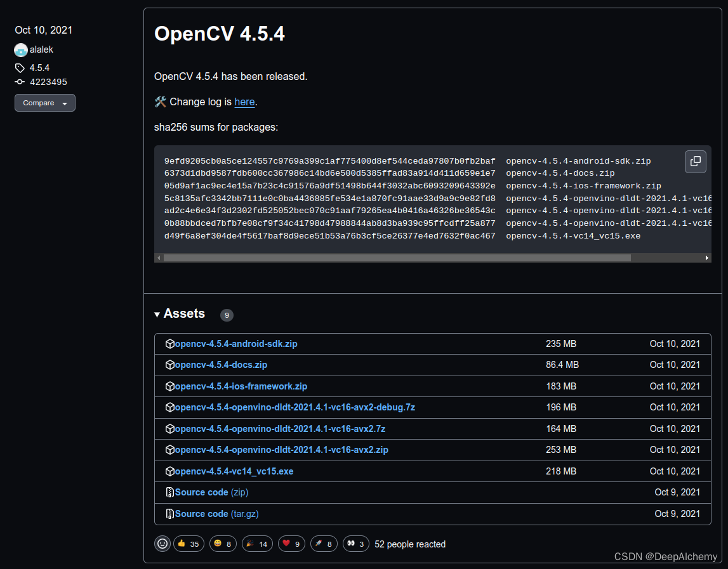
Task: Click the 52 people reacted text
Action: [409, 544]
